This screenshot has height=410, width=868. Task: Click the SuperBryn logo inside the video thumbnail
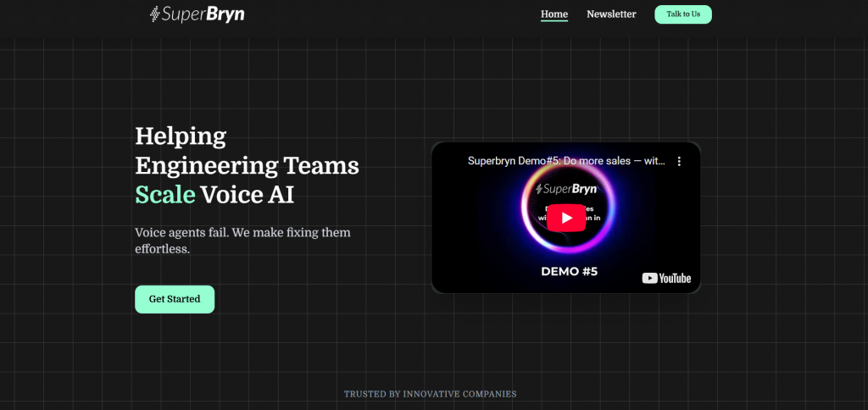click(566, 188)
